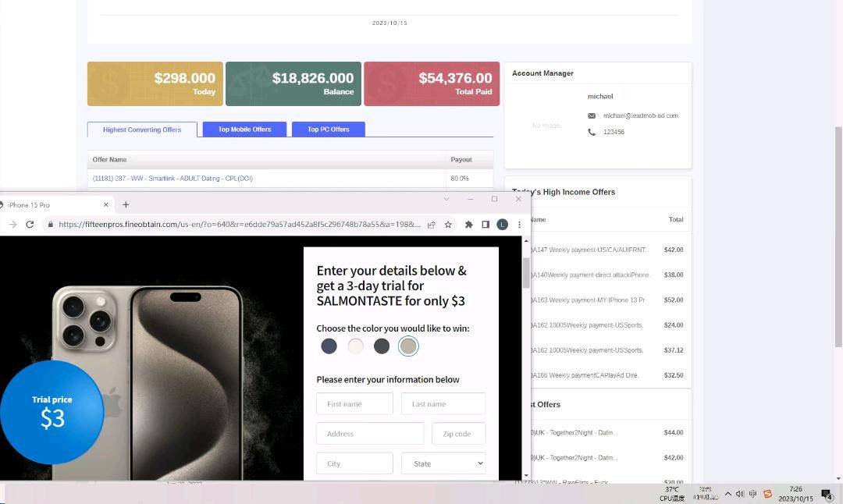Screen dimensions: 843x504
Task: Click the popup page scroll-up arrow
Action: coord(526,241)
